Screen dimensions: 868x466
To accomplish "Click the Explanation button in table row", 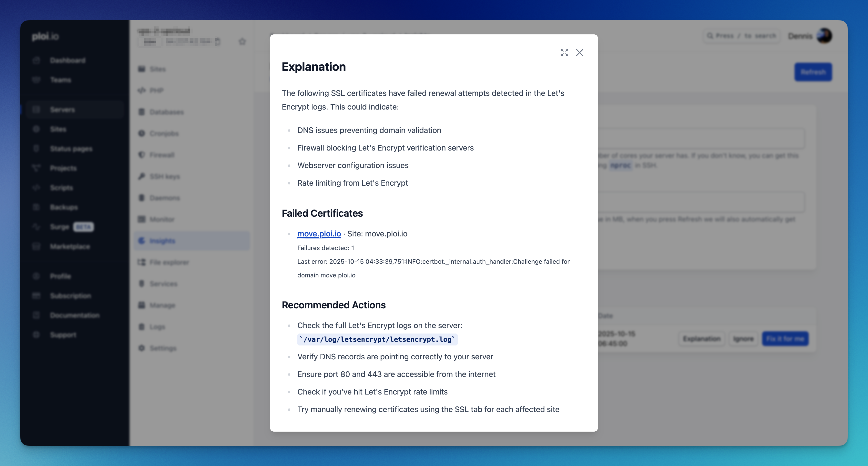I will pos(702,339).
